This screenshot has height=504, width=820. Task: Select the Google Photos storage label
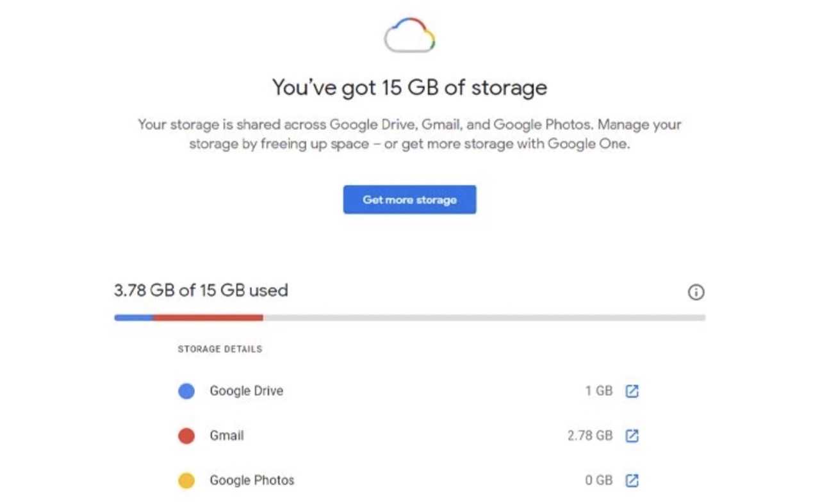[252, 480]
